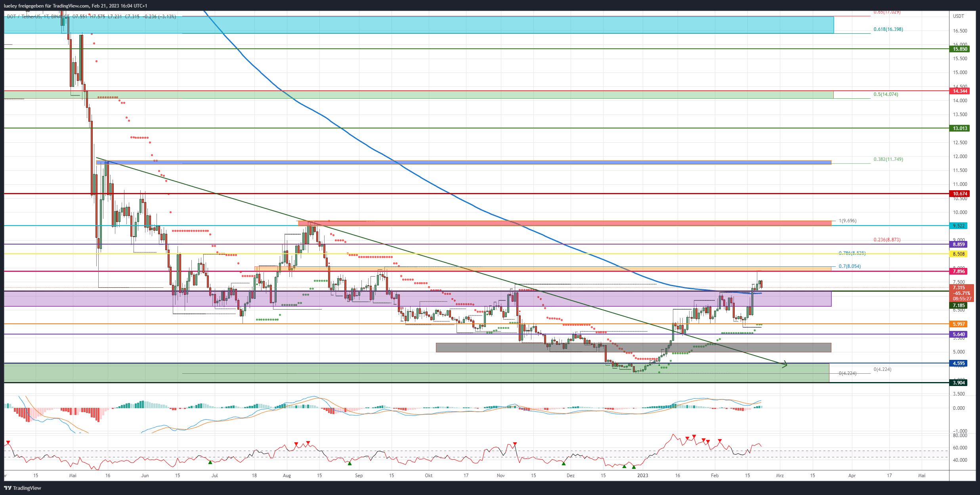
Task: Click the green 15.850 price label
Action: tap(960, 49)
